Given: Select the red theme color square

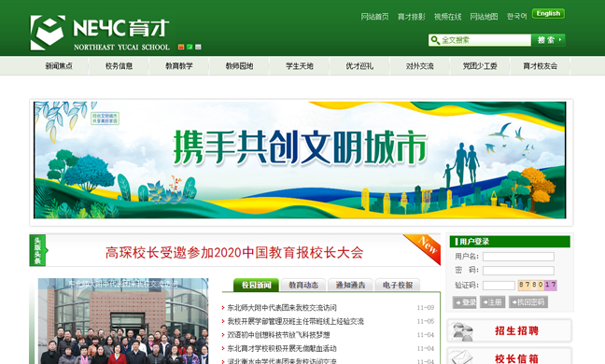Looking at the screenshot, I should 181,47.
